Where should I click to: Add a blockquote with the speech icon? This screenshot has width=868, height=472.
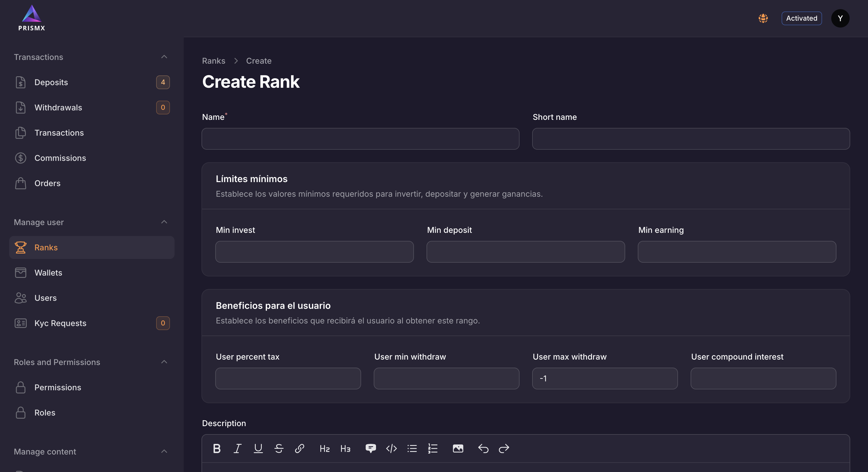point(371,448)
